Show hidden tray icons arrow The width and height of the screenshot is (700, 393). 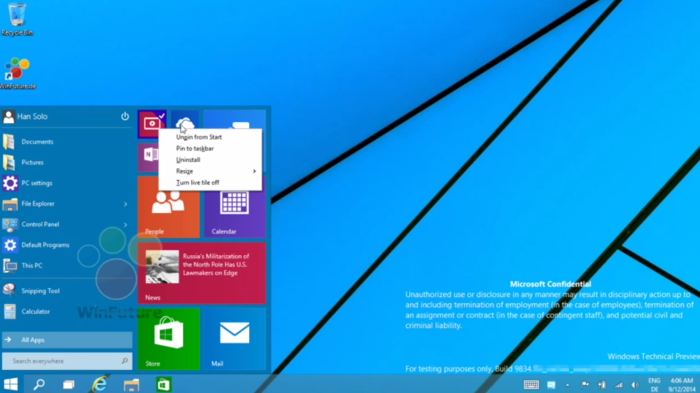click(567, 385)
